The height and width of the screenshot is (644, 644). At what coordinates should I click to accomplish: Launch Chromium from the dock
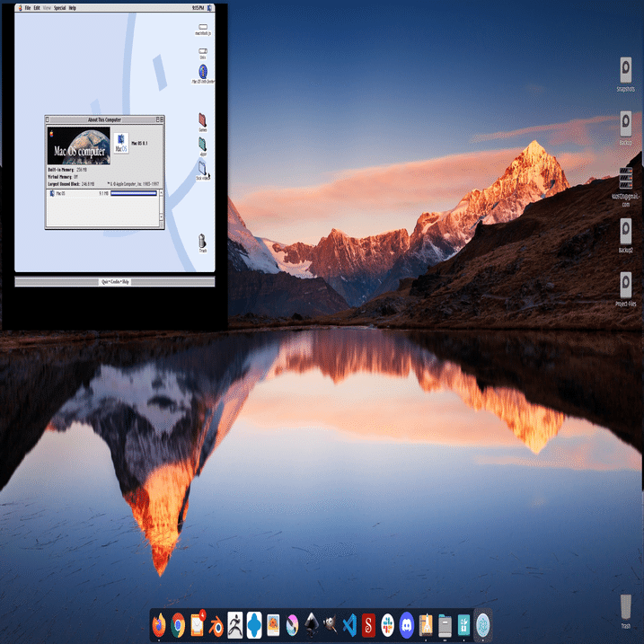[x=178, y=625]
